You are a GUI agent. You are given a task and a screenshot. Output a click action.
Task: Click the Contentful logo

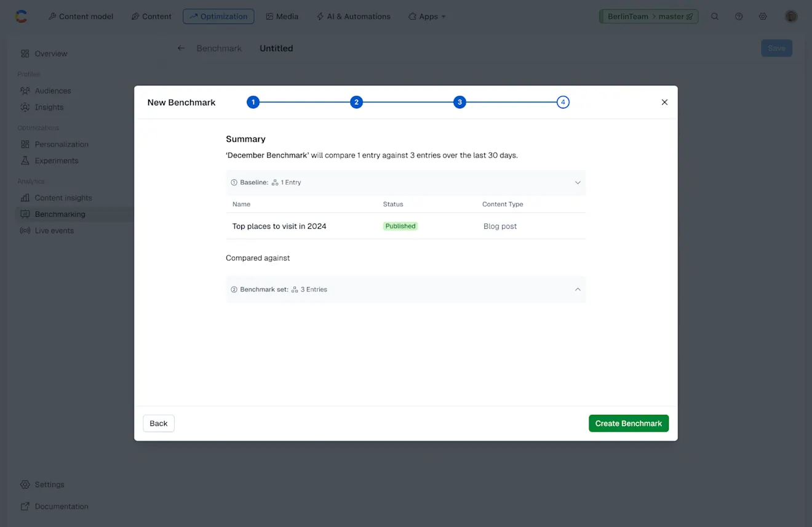tap(22, 16)
